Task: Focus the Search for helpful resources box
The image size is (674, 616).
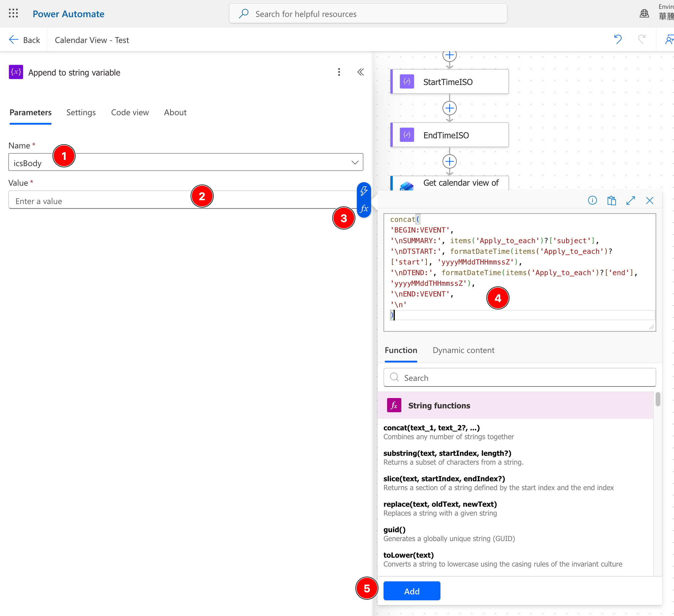Action: (368, 14)
